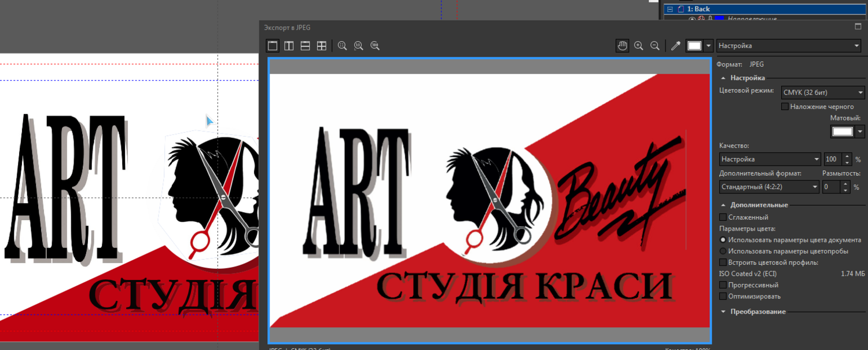The height and width of the screenshot is (350, 868).
Task: Click the Размытость value field
Action: click(x=832, y=187)
